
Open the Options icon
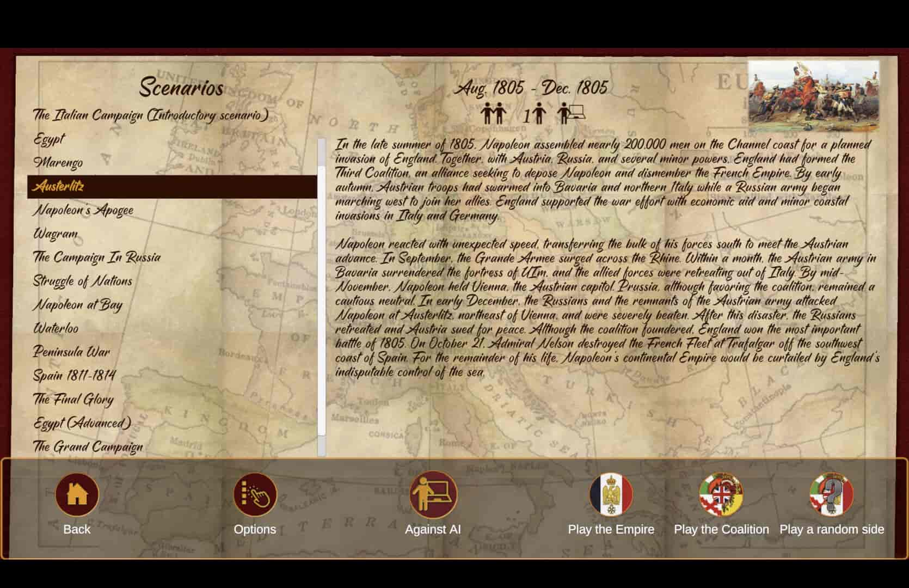pos(255,494)
